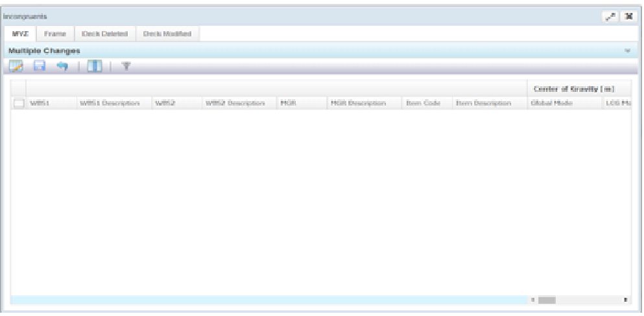
Task: Open the Deck Deleted tab
Action: [x=104, y=34]
